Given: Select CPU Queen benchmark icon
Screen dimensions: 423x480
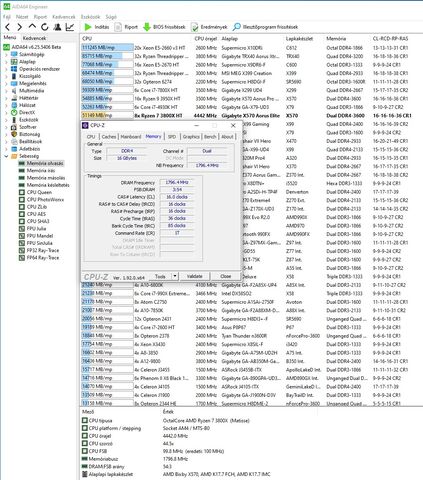Looking at the screenshot, I should point(22,192).
